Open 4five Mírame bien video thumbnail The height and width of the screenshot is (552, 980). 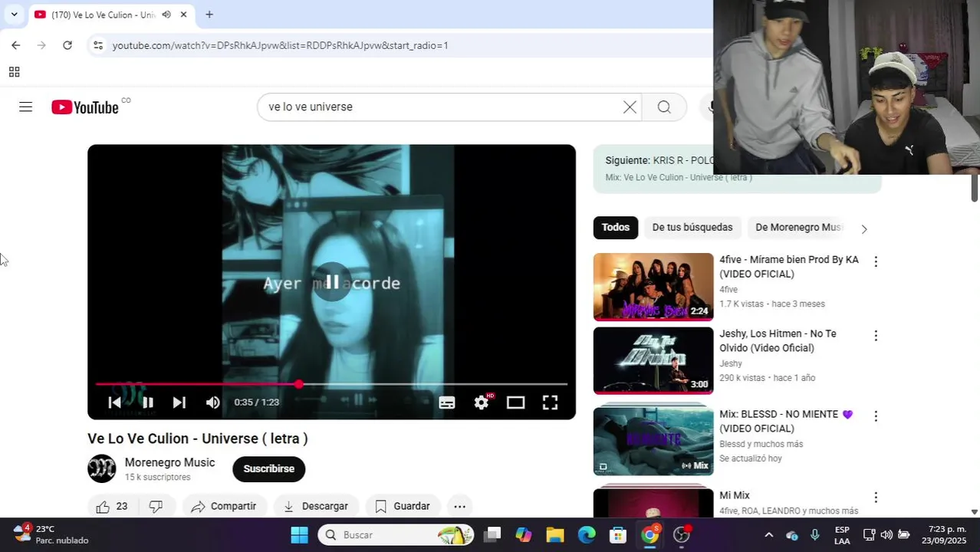653,287
